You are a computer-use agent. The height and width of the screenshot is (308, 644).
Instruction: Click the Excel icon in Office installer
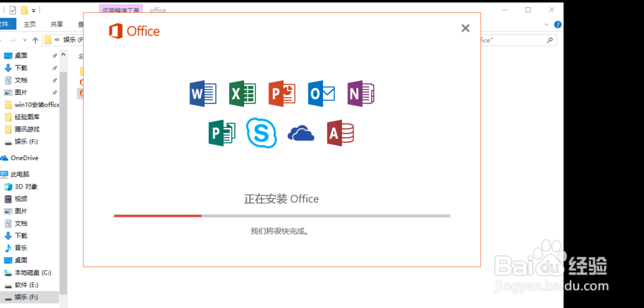(x=242, y=94)
